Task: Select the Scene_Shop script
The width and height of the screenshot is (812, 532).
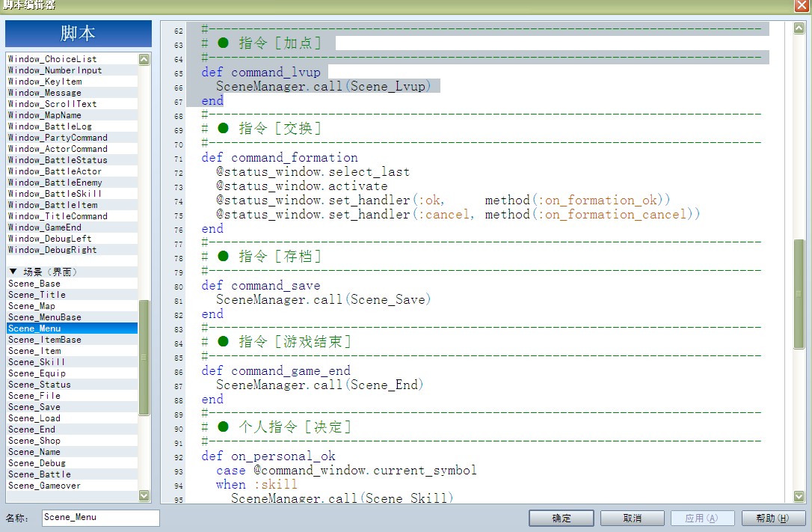Action: point(72,441)
